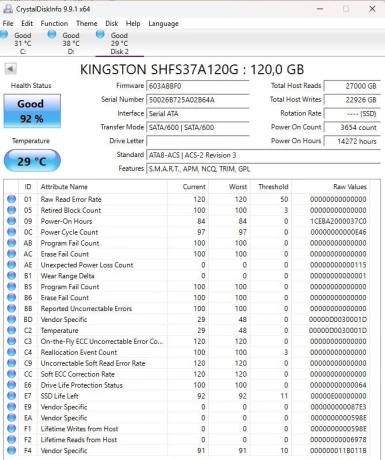Click the Current column header

[188, 187]
